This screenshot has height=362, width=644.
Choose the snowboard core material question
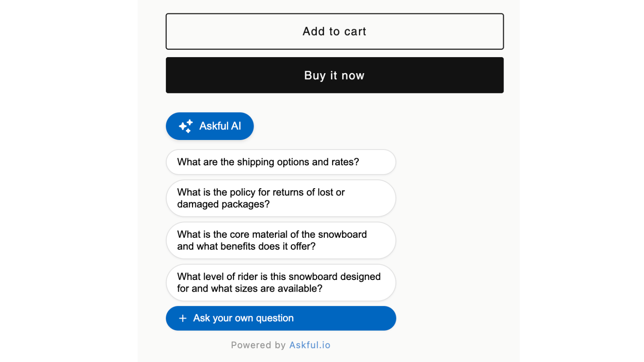pos(281,241)
